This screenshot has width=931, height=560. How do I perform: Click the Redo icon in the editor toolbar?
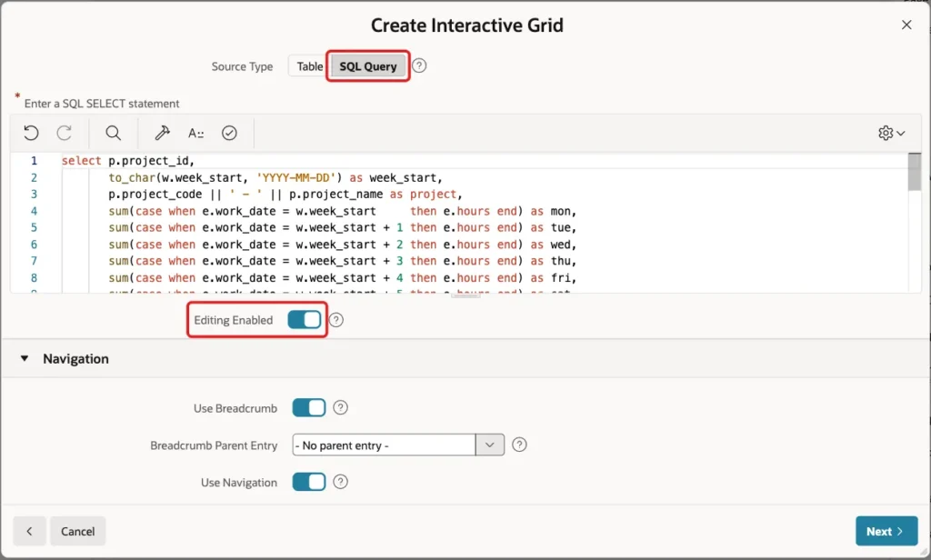[65, 133]
